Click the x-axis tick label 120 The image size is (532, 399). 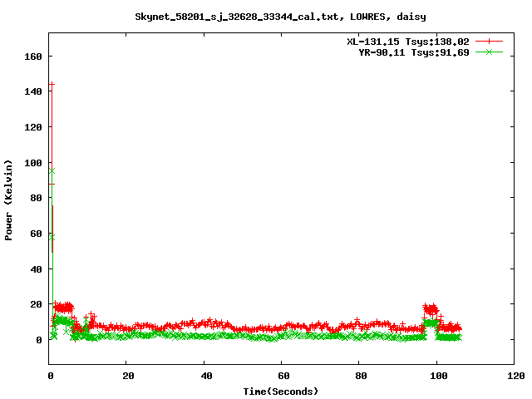(515, 376)
